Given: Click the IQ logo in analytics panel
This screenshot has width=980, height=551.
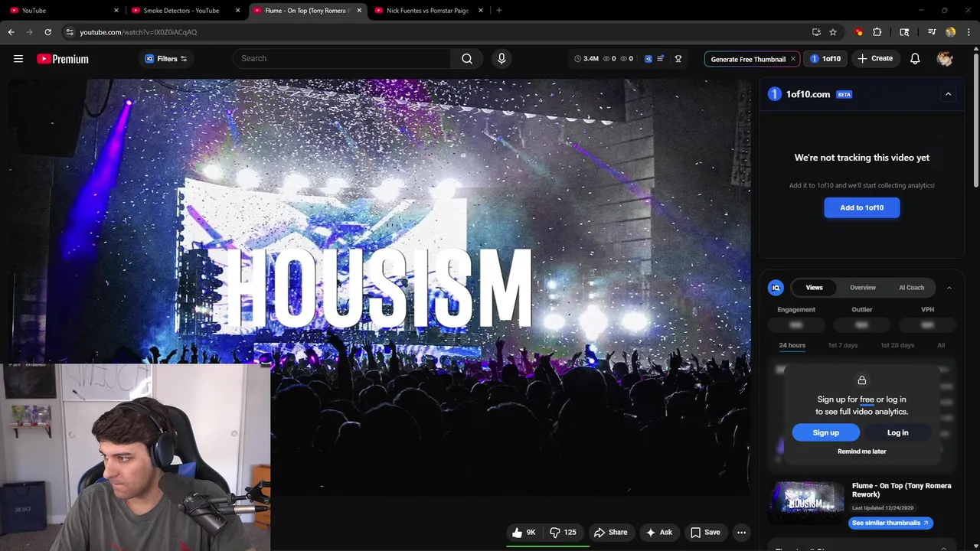Looking at the screenshot, I should click(x=776, y=288).
